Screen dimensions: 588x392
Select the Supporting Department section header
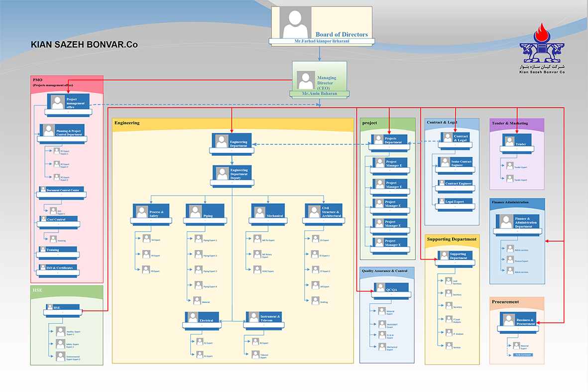[452, 240]
